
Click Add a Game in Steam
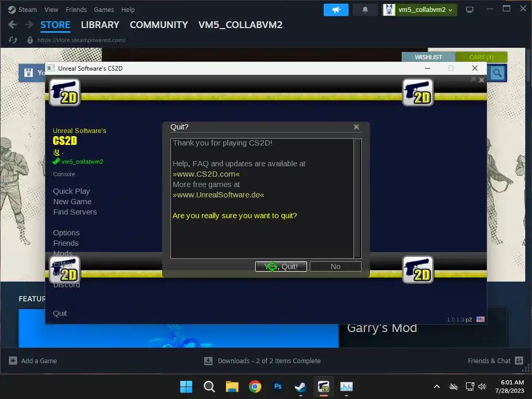[33, 361]
